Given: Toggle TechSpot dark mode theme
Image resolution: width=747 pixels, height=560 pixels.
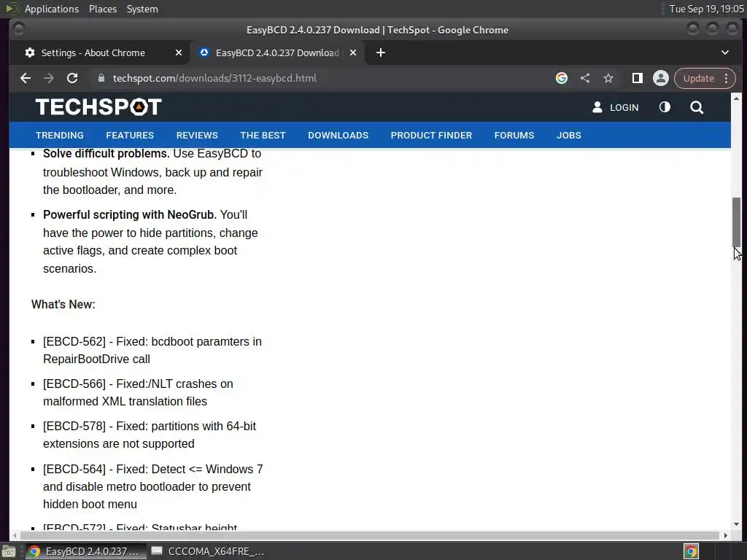Looking at the screenshot, I should [x=665, y=107].
